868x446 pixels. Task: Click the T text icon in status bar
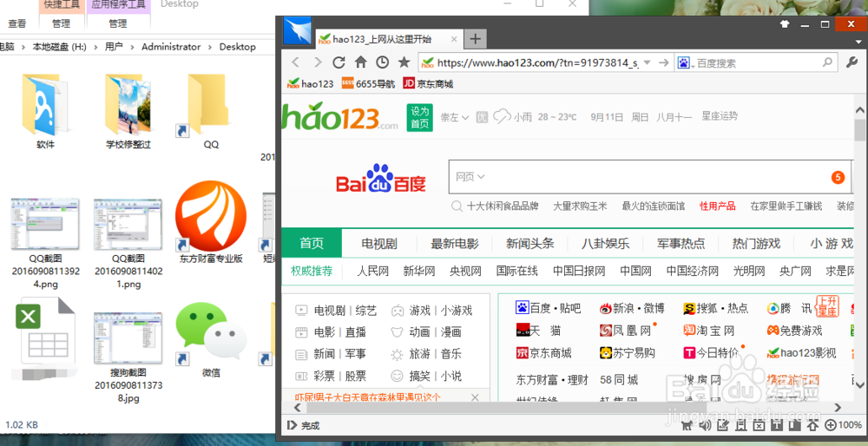(x=777, y=425)
